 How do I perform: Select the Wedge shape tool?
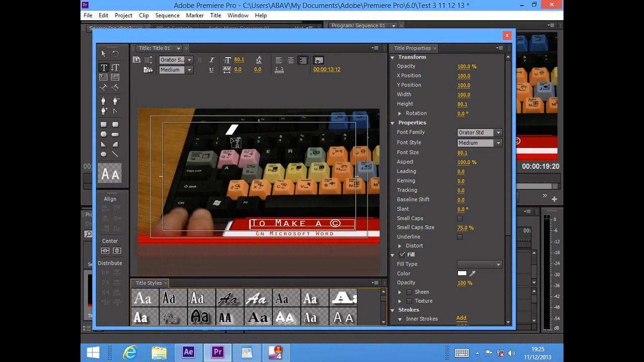tap(104, 144)
